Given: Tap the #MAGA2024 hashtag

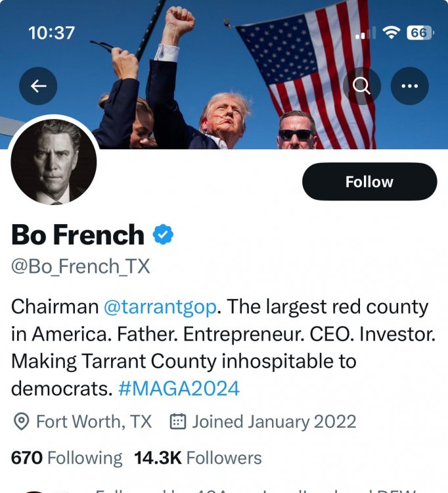Looking at the screenshot, I should [x=179, y=388].
